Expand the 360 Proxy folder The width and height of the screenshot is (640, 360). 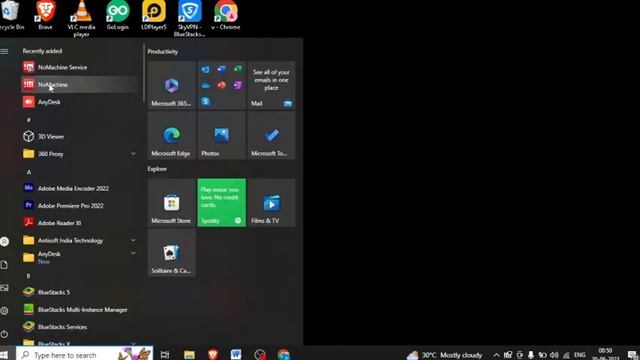[x=80, y=154]
